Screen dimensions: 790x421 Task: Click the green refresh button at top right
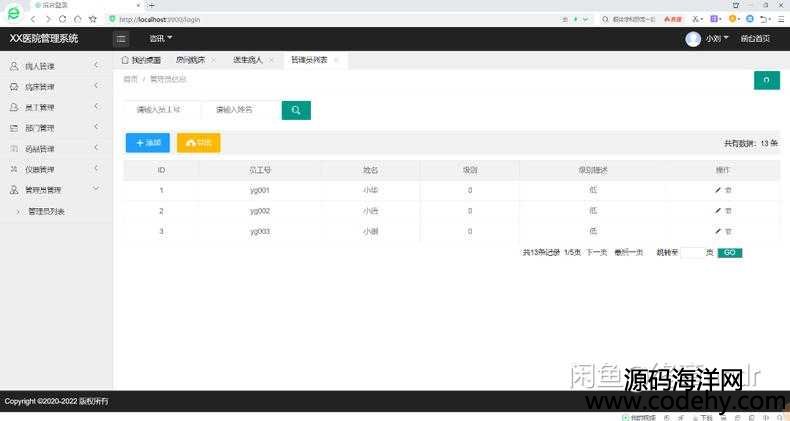[766, 80]
